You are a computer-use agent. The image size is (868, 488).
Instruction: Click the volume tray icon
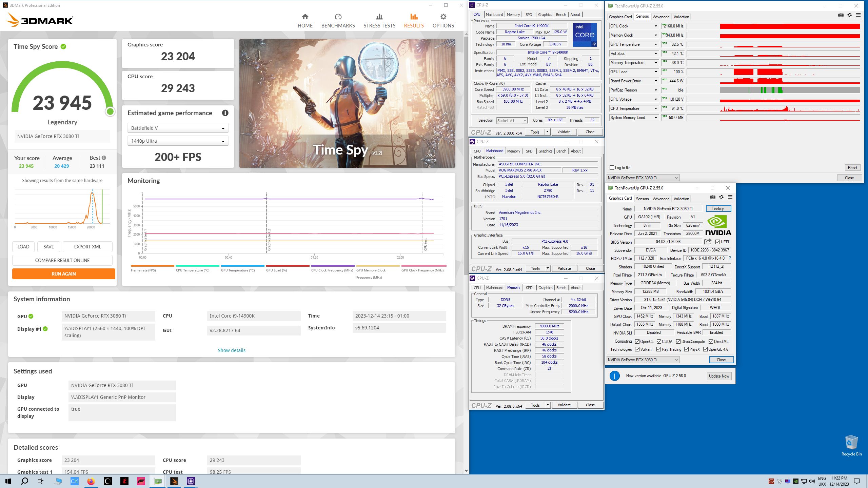(812, 481)
